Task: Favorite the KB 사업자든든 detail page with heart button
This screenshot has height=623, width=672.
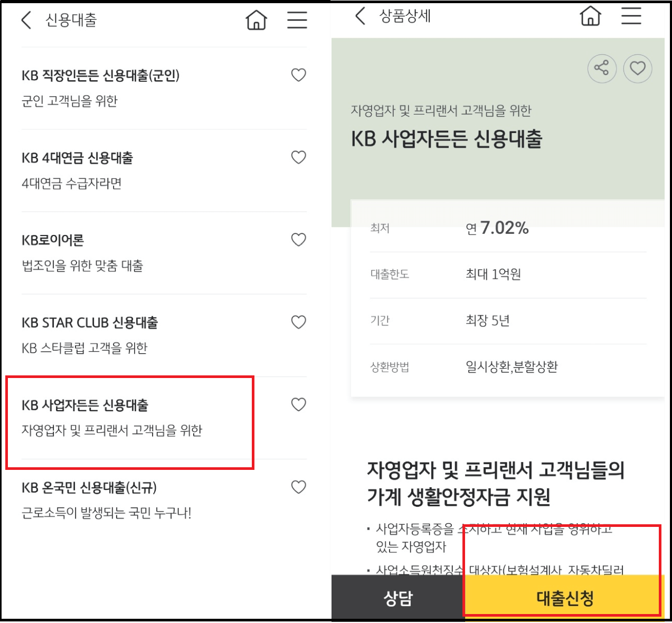Action: point(638,69)
